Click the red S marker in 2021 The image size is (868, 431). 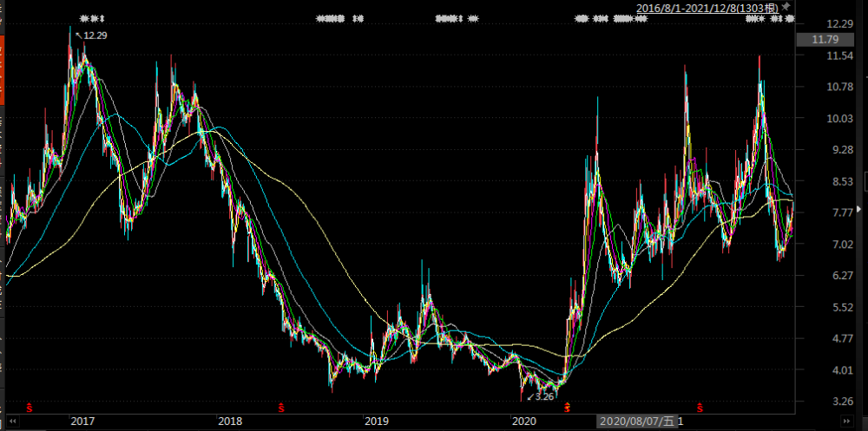[700, 408]
